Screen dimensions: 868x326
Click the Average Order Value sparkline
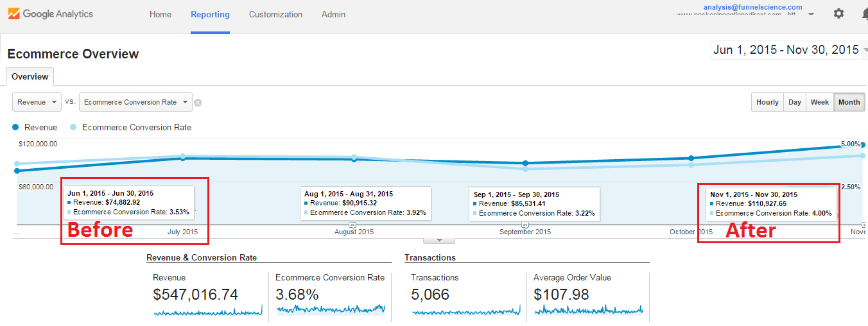pos(587,310)
